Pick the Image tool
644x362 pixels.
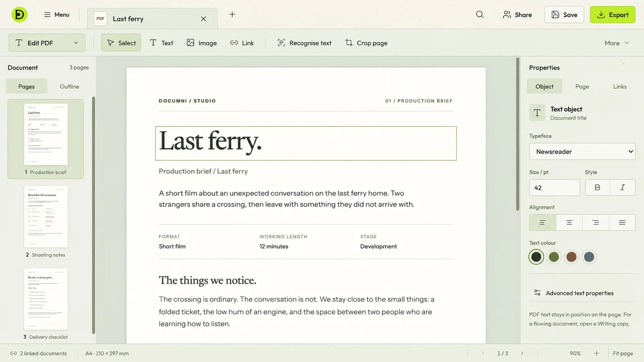coord(201,43)
